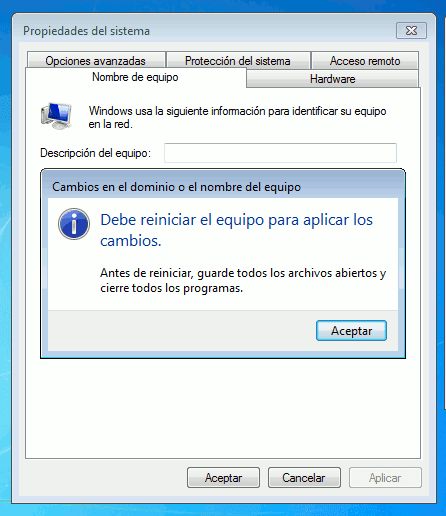Focus the Descripción del equipo text field
Image resolution: width=446 pixels, height=516 pixels.
[280, 153]
